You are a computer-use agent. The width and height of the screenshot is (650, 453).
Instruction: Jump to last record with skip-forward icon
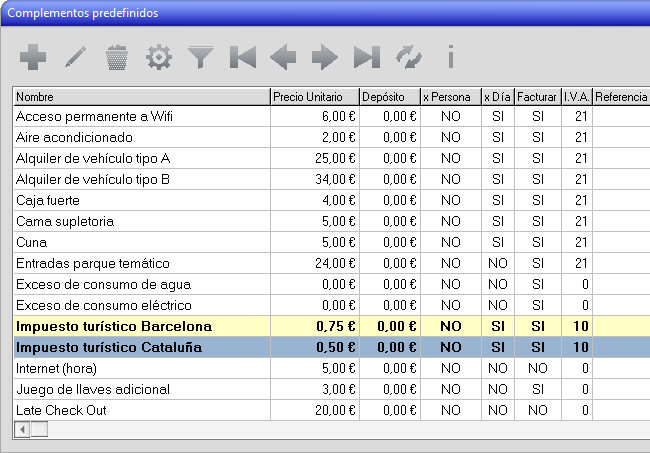(x=367, y=58)
